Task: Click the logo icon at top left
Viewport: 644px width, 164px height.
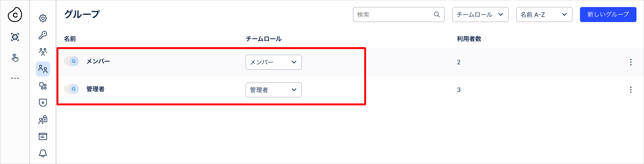Action: tap(15, 15)
